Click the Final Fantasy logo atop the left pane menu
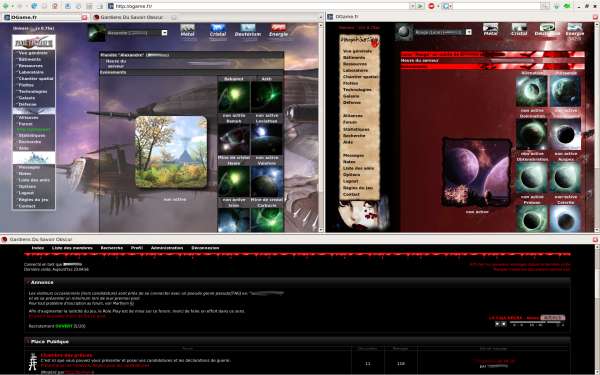 coord(34,42)
